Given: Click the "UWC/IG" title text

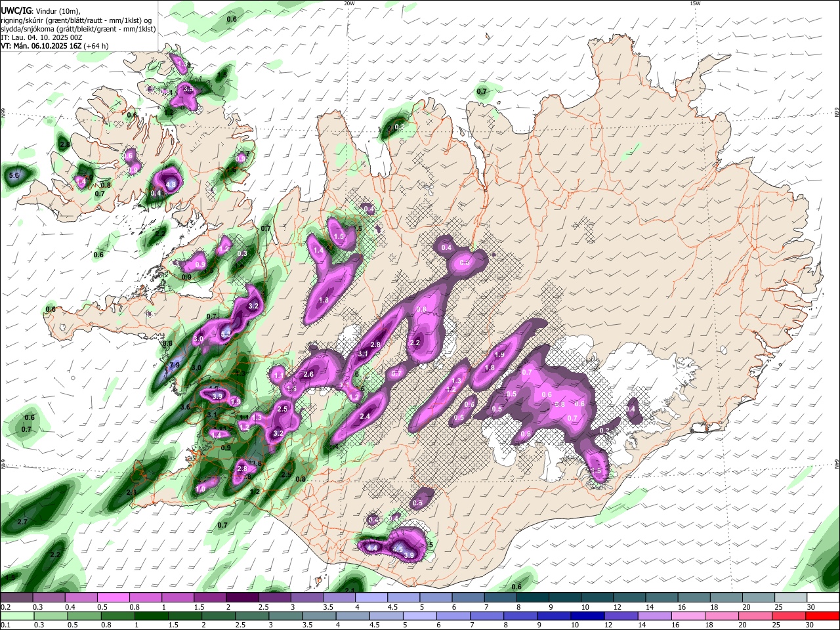Looking at the screenshot, I should (x=16, y=10).
